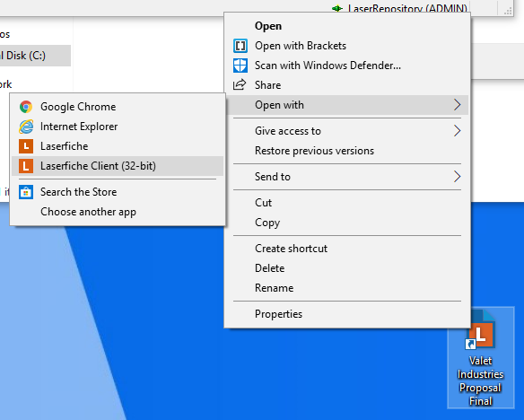The width and height of the screenshot is (524, 420).
Task: Open with Internet Explorer
Action: tap(118, 127)
